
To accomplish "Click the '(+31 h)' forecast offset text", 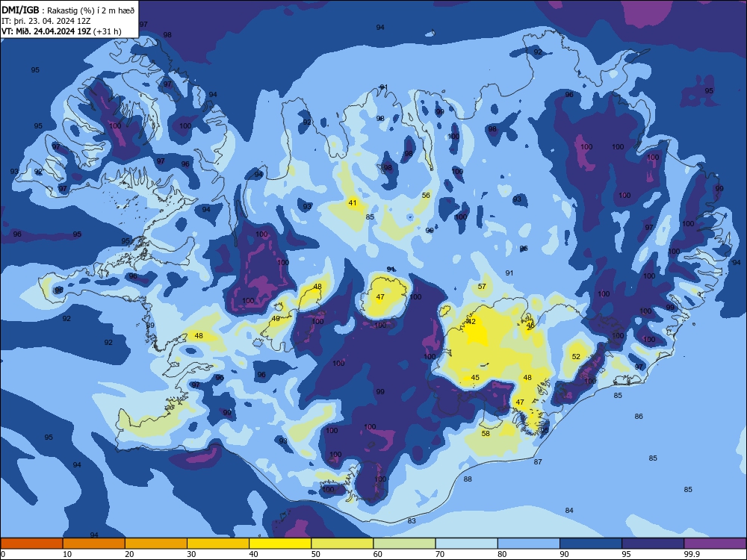I will coord(107,31).
